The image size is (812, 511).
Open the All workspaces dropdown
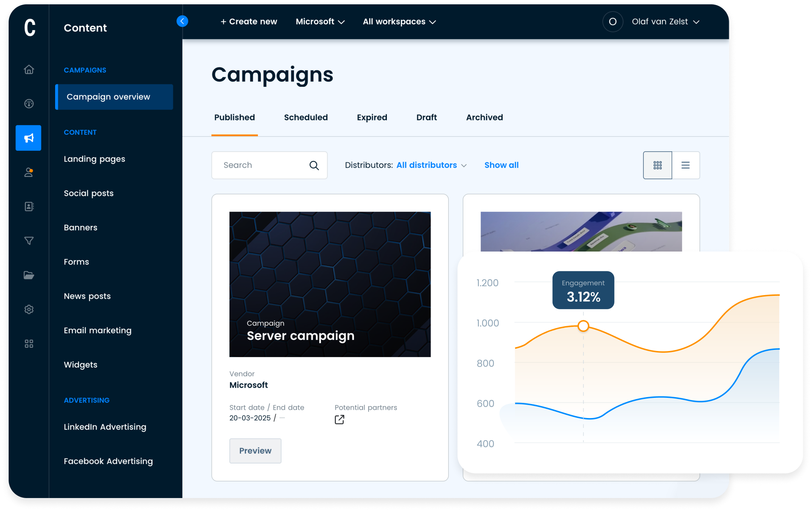(399, 22)
